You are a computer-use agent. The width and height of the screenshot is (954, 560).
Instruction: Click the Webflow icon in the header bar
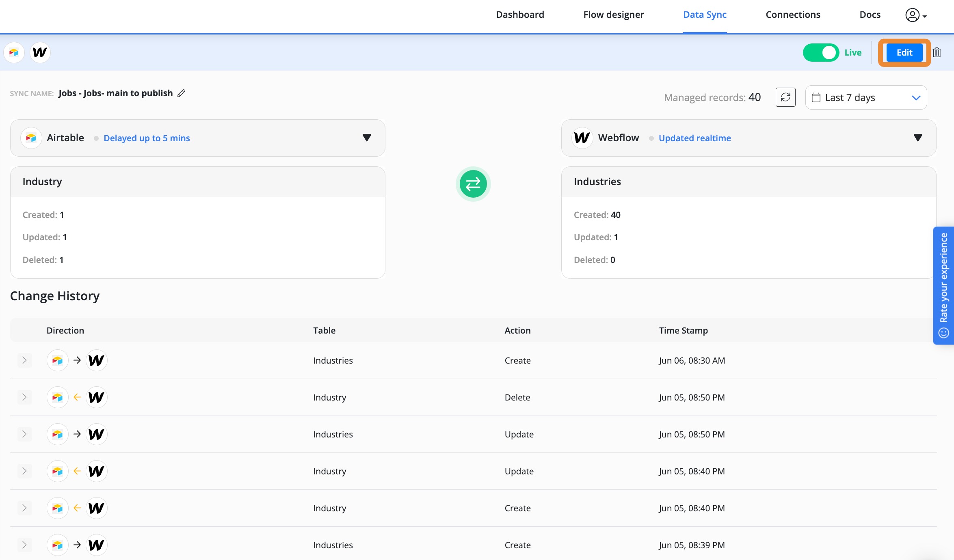click(40, 53)
